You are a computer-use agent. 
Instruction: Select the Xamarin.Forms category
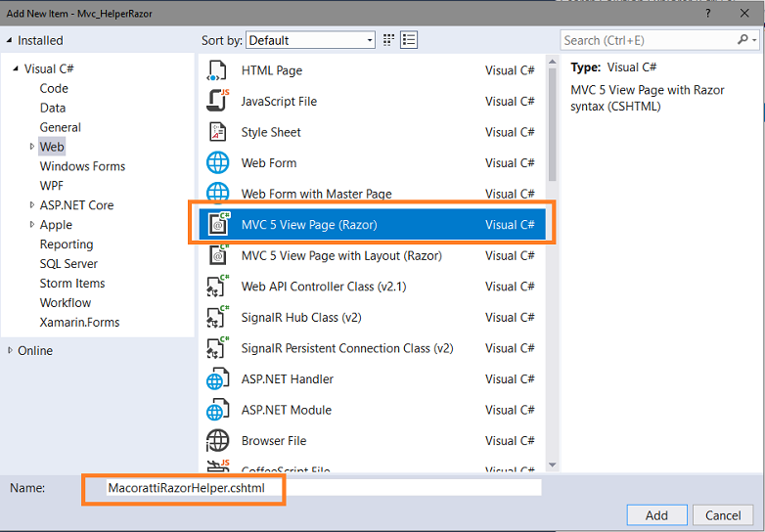tap(79, 323)
